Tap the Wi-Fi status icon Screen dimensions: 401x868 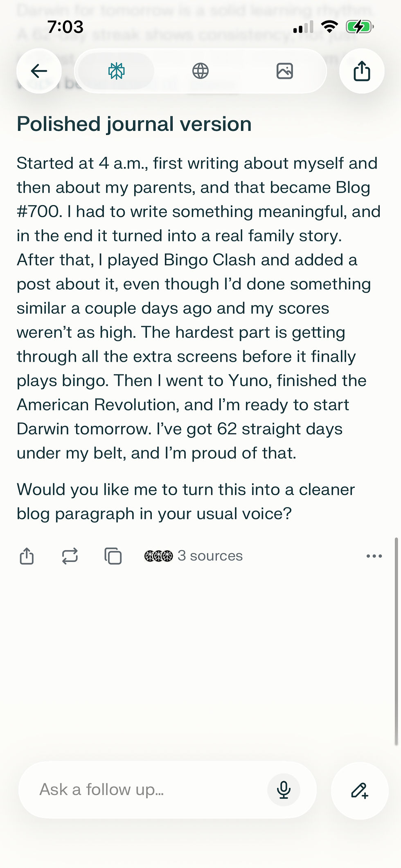coord(329,27)
